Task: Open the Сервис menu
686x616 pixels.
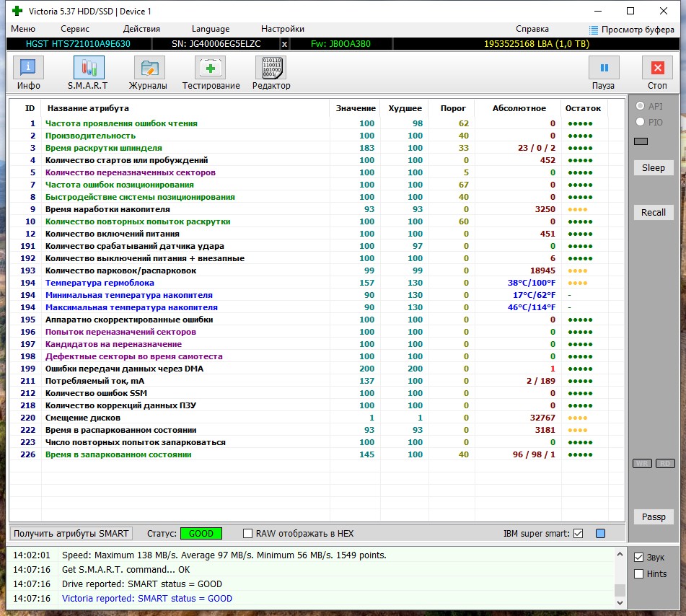Action: (75, 29)
